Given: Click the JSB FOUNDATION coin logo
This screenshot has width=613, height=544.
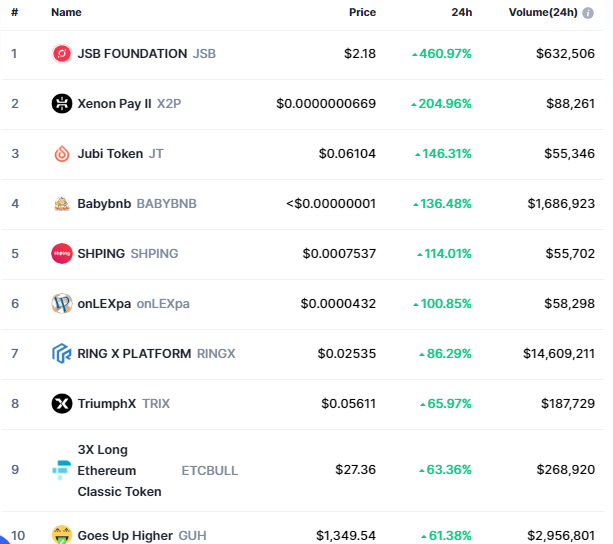Looking at the screenshot, I should pyautogui.click(x=62, y=54).
